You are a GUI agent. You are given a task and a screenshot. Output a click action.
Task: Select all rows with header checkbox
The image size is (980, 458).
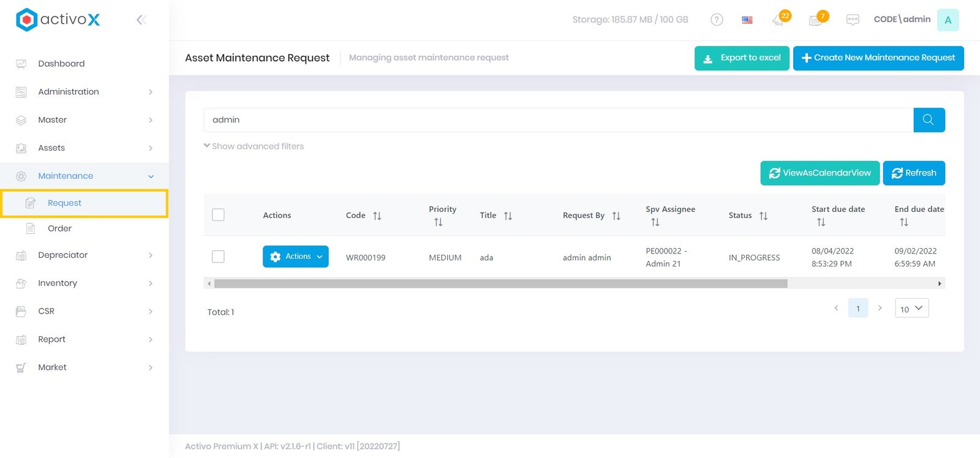218,215
